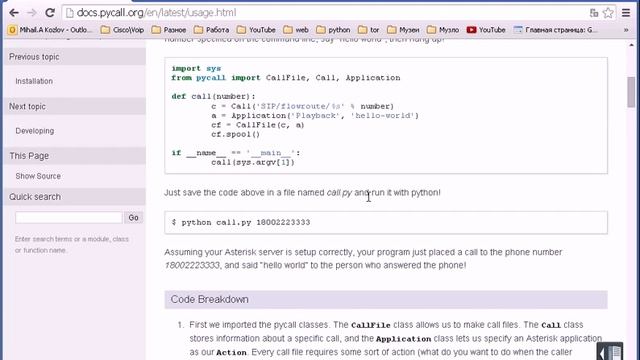This screenshot has height=360, width=640.
Task: Open the translate page icon in address bar
Action: click(594, 13)
